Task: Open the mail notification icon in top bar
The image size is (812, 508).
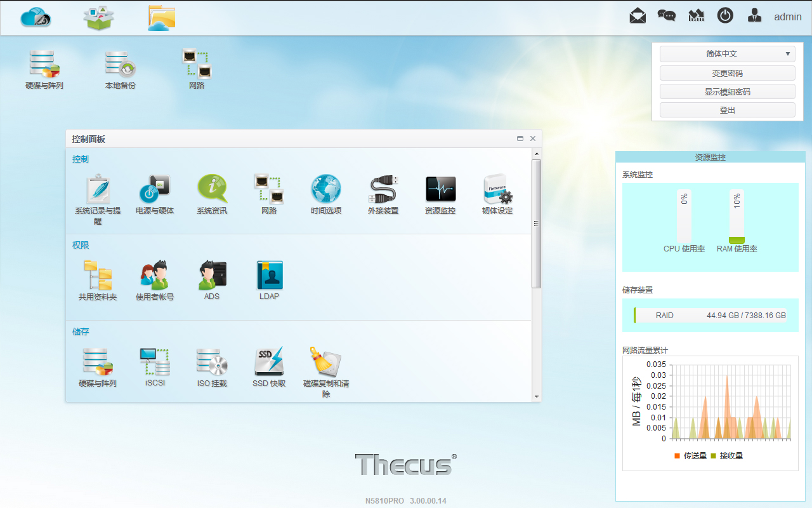Action: click(x=638, y=16)
